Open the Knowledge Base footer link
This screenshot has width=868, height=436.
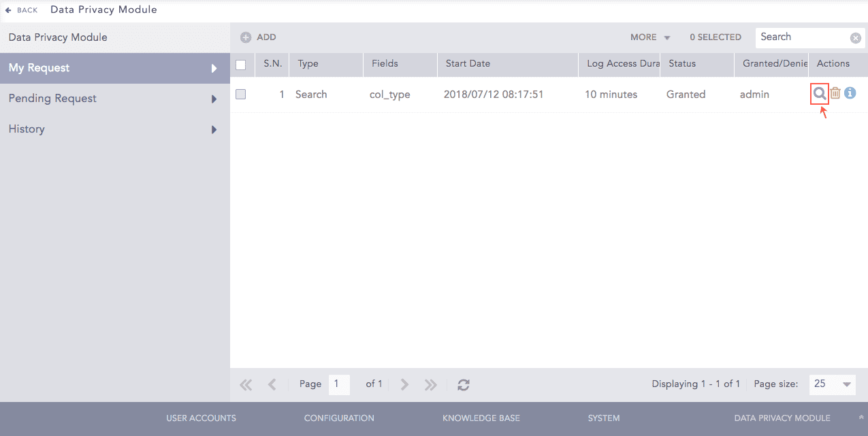coord(481,418)
